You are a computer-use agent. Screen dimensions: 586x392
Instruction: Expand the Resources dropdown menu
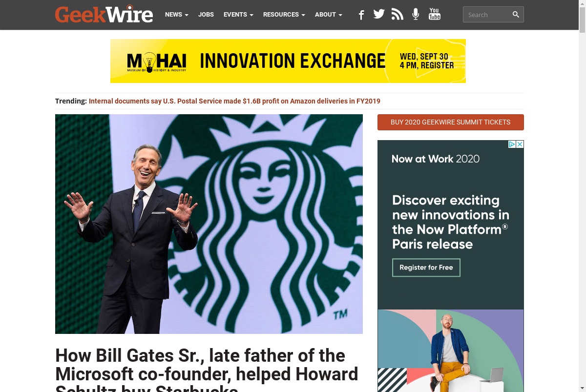284,15
